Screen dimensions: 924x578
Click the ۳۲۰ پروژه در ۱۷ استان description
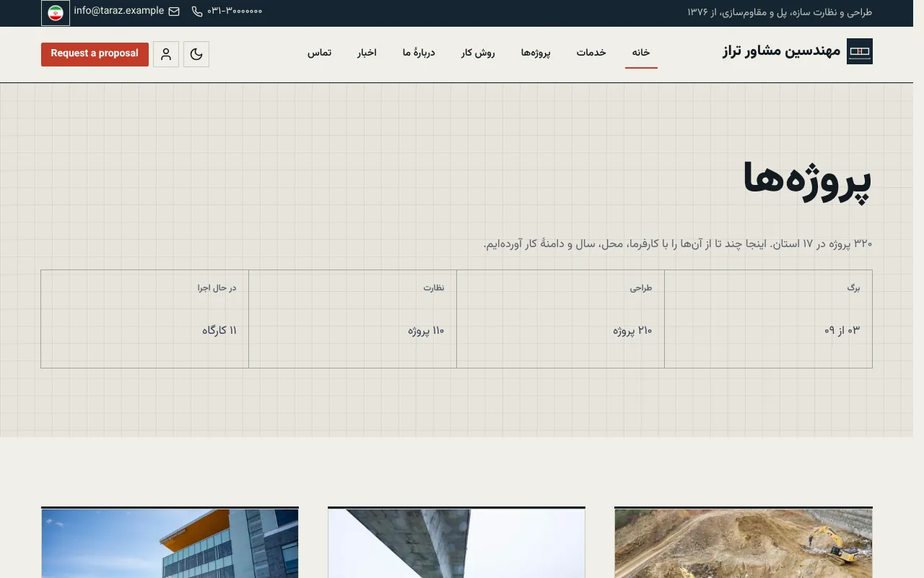678,244
